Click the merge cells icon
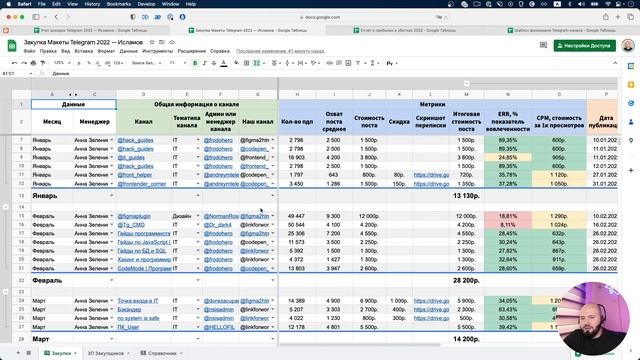The height and width of the screenshot is (360, 640). coord(257,63)
